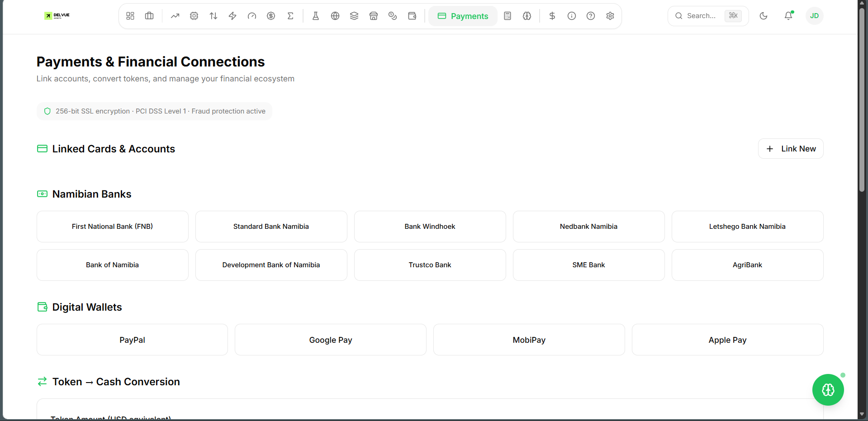Screen dimensions: 868x421
Task: Select Development Bank of Namibia
Action: click(271, 265)
